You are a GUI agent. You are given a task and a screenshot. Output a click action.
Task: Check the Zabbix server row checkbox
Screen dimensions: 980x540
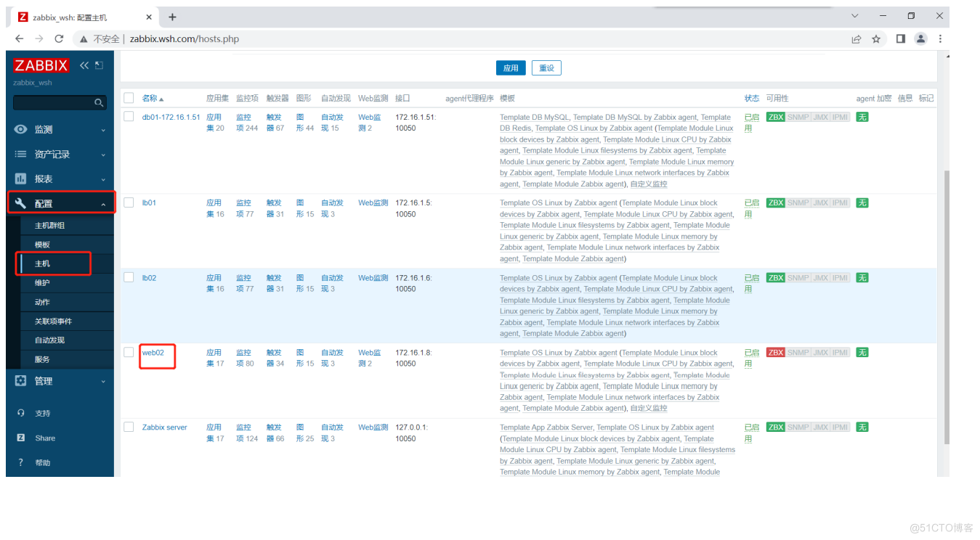pos(129,427)
